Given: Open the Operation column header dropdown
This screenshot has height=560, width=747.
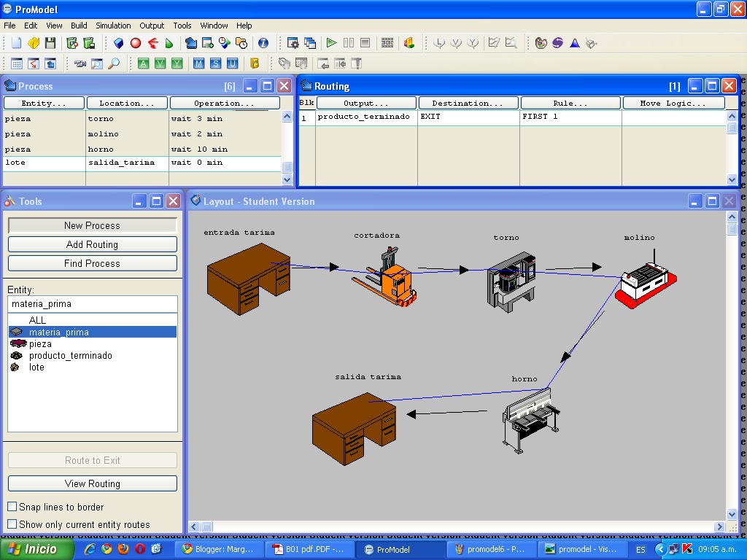Looking at the screenshot, I should point(225,102).
